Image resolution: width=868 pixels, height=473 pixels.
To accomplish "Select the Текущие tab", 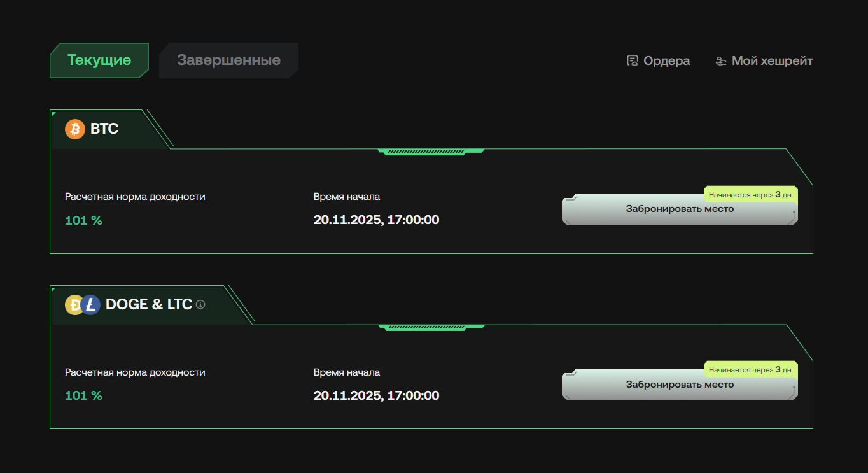I will 99,60.
